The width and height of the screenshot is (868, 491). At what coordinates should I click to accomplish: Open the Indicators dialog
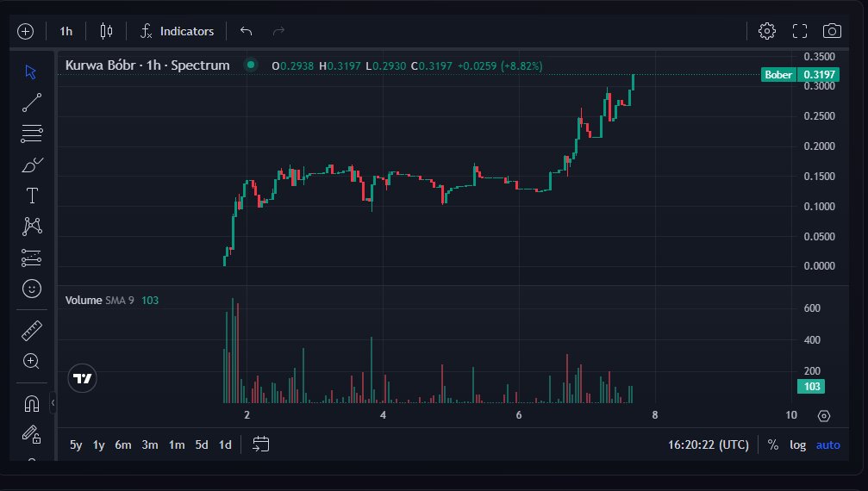[178, 32]
